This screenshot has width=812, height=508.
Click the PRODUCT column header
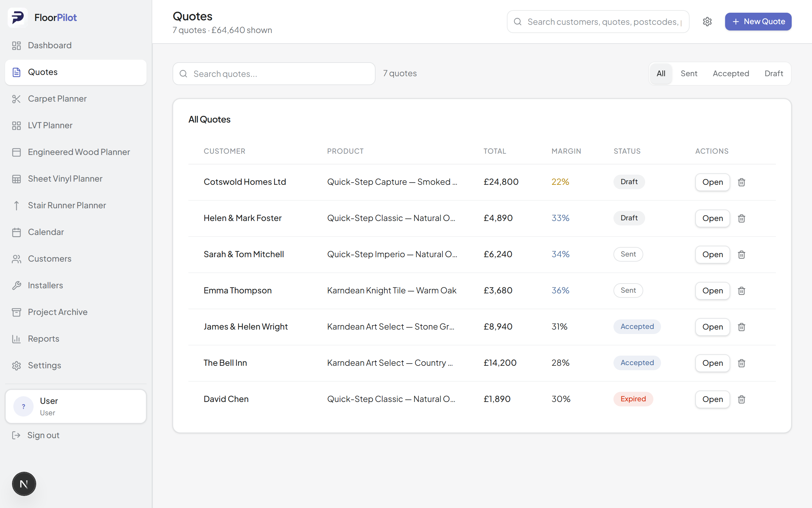pyautogui.click(x=345, y=151)
